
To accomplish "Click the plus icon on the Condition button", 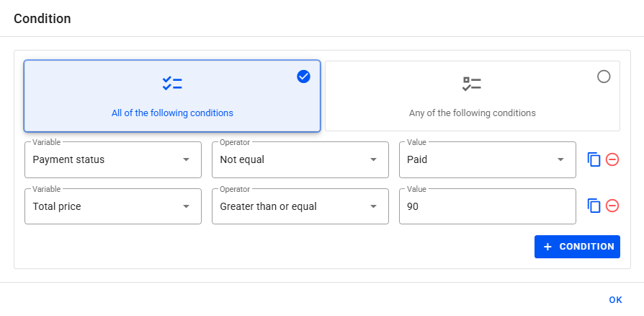I will pyautogui.click(x=547, y=247).
